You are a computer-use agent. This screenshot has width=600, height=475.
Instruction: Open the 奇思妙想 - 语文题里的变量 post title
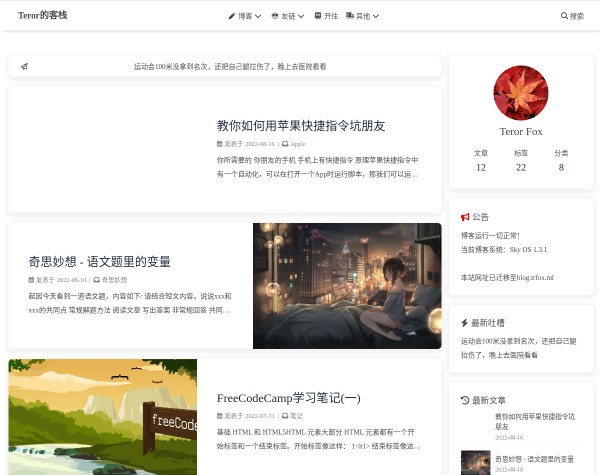click(100, 262)
